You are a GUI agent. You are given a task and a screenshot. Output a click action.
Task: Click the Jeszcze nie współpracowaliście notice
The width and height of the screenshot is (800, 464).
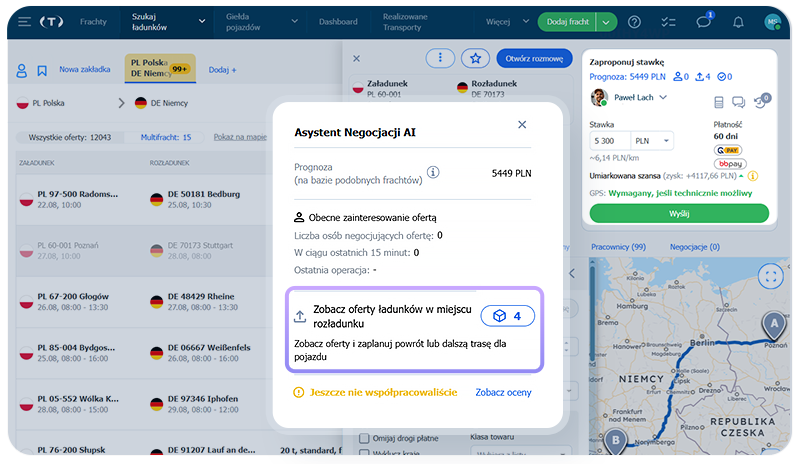pos(376,392)
